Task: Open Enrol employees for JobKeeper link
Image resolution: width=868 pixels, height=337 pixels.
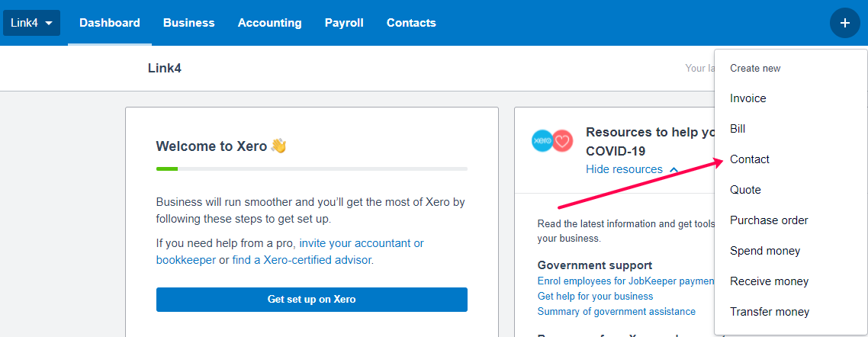Action: coord(626,281)
